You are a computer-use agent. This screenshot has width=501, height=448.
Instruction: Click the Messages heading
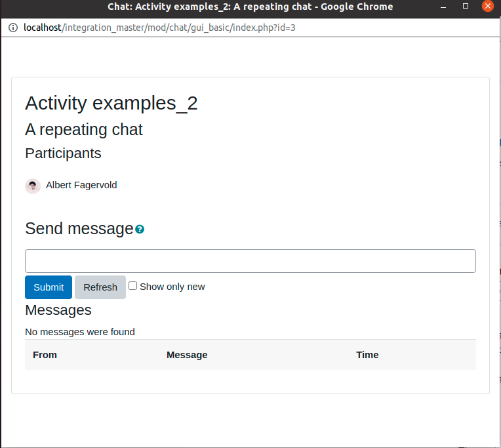pyautogui.click(x=58, y=310)
